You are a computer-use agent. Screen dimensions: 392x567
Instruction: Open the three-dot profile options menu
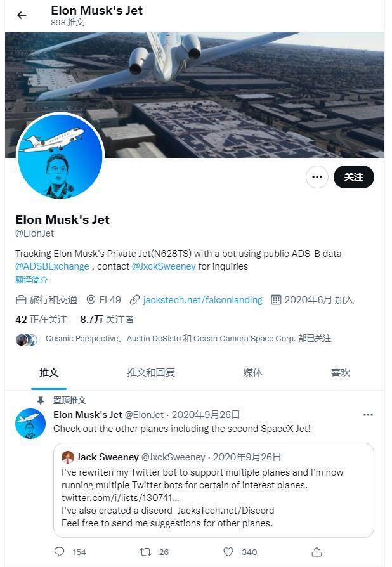tap(317, 177)
